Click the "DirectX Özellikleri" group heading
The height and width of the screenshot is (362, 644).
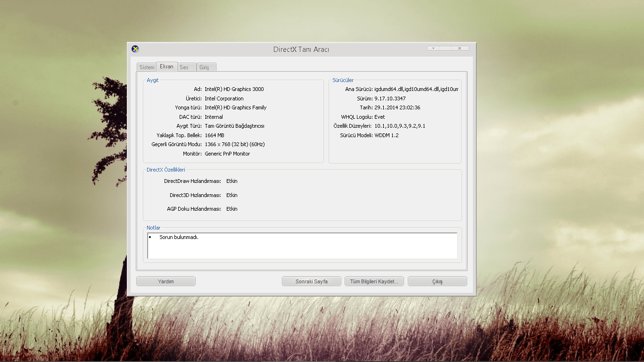166,170
